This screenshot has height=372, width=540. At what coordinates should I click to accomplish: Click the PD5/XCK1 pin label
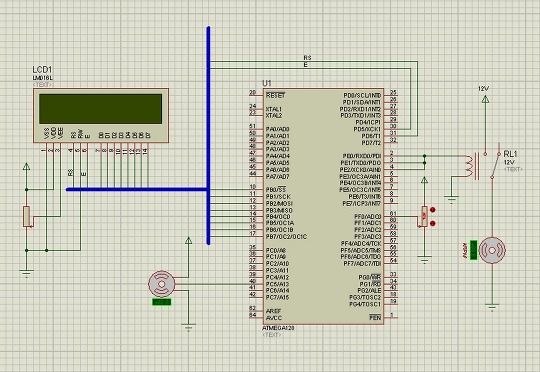[367, 129]
